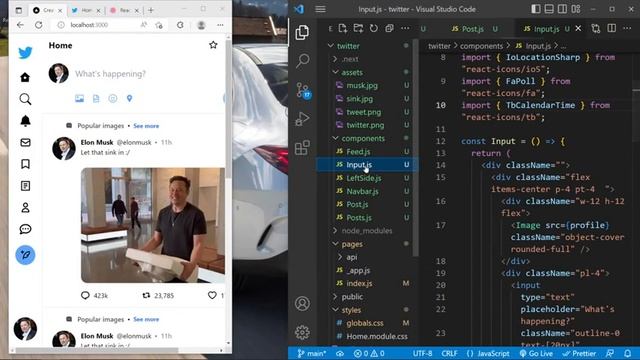
Task: Open Source Control icon with 17 badge
Action: pyautogui.click(x=303, y=90)
